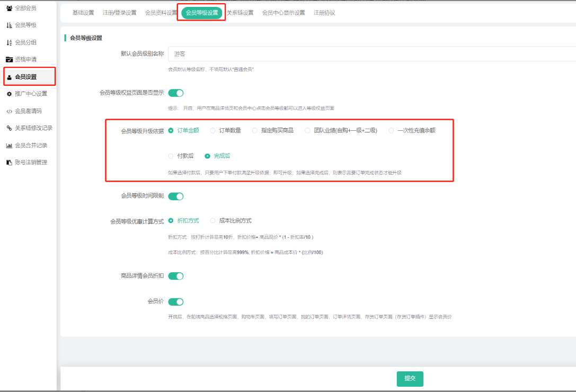The height and width of the screenshot is (392, 576).
Task: Open 会员合并记录 chart icon
Action: coord(9,146)
